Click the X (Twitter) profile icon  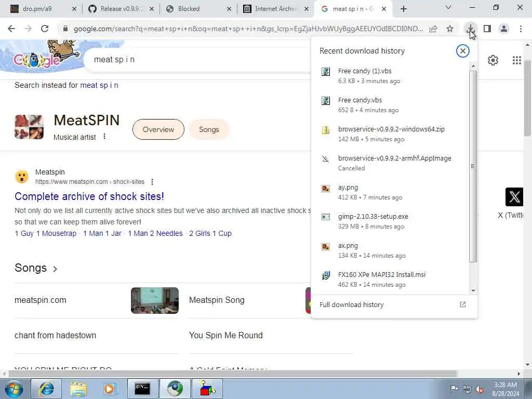(514, 197)
